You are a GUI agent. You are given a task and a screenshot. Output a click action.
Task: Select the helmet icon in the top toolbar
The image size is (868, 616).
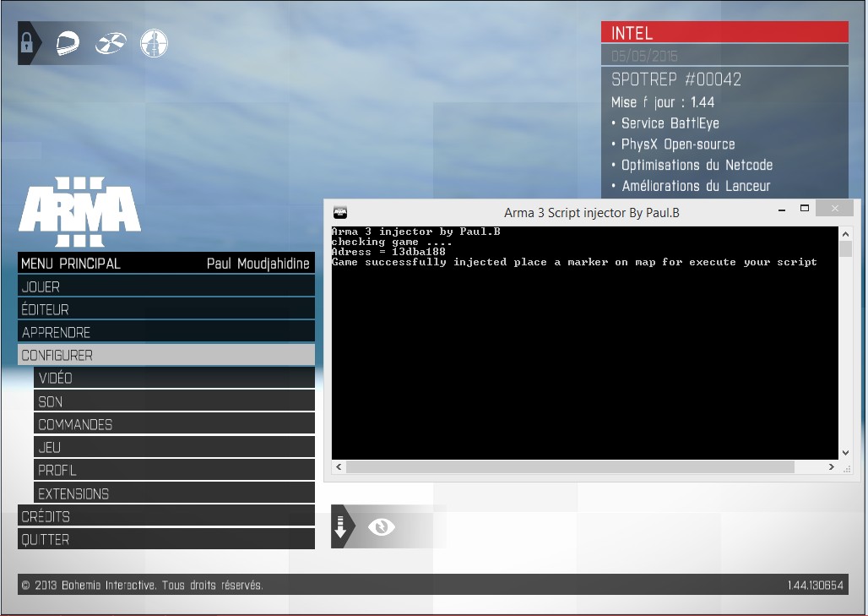click(68, 43)
